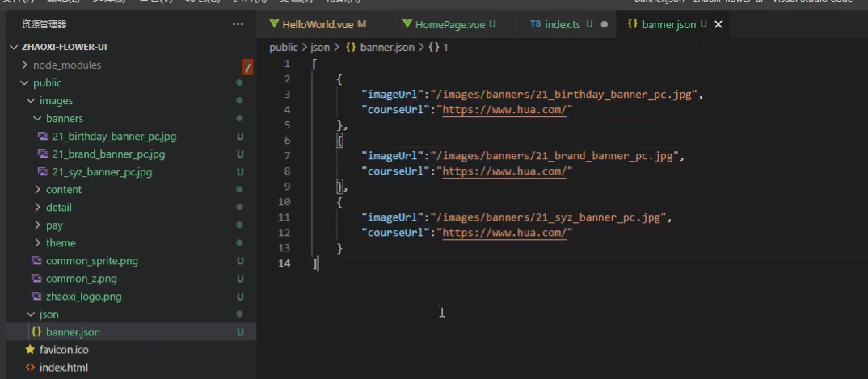Open zhaoxi_logo.png file
The width and height of the screenshot is (868, 379).
(x=83, y=296)
